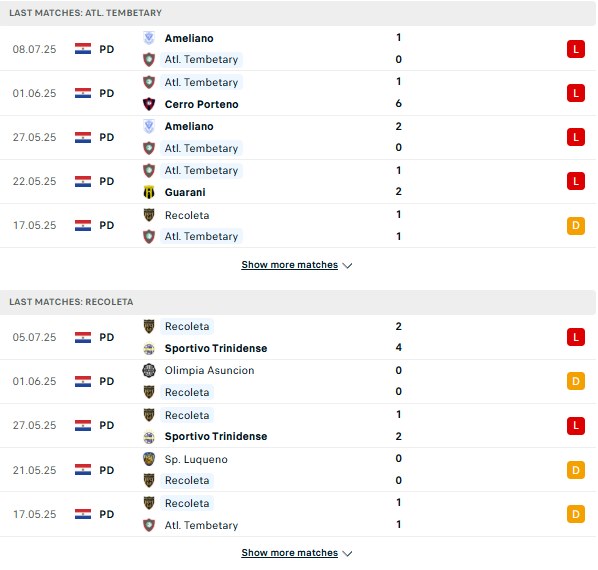Viewport: 598px width, 570px height.
Task: Open Guarani team name link
Action: coord(185,192)
